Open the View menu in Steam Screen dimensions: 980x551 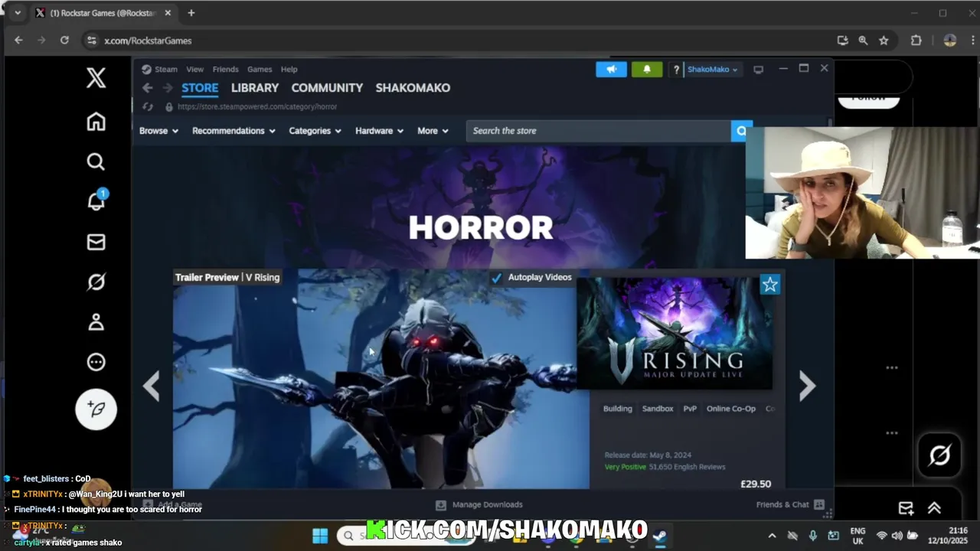pyautogui.click(x=194, y=69)
